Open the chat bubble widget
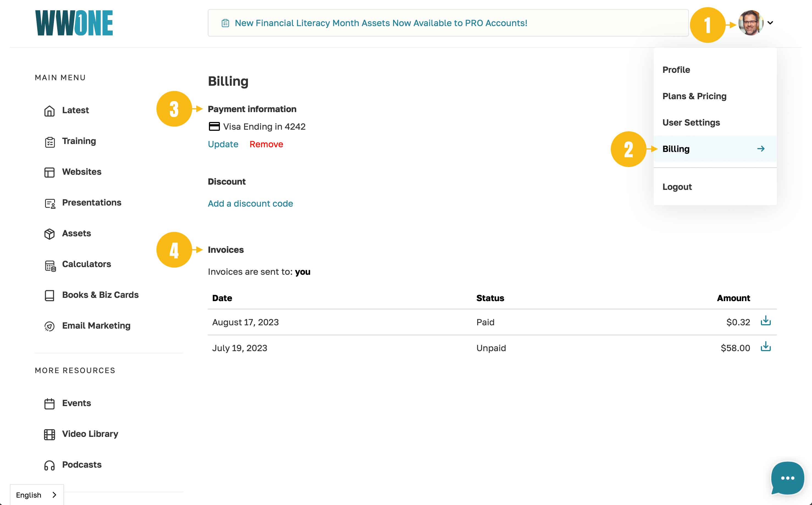Image resolution: width=812 pixels, height=505 pixels. click(x=787, y=478)
